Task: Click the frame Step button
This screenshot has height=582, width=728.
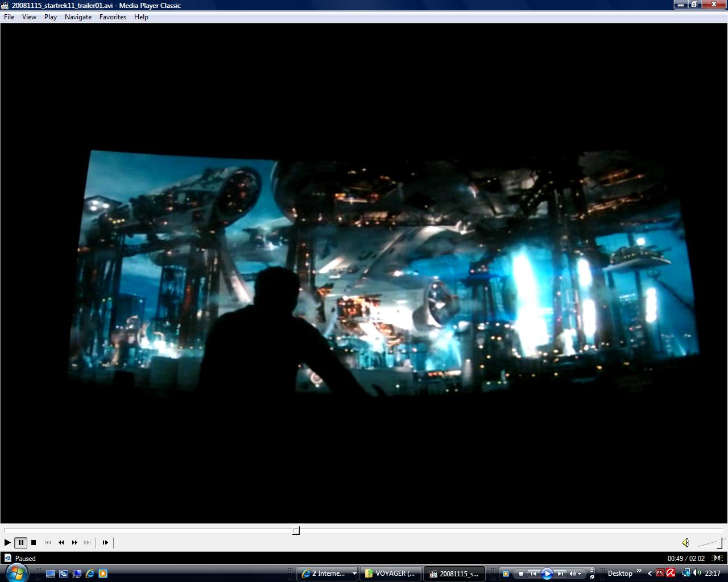Action: tap(105, 543)
